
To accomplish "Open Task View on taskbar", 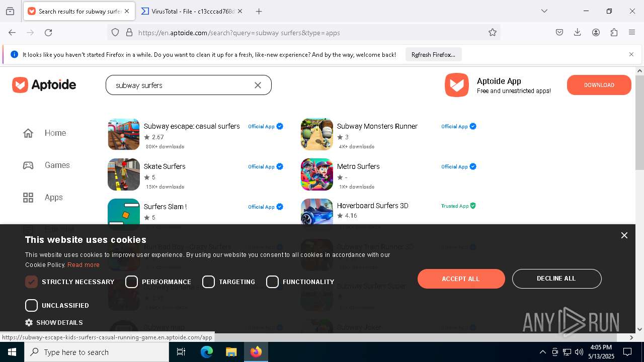I will (x=181, y=352).
